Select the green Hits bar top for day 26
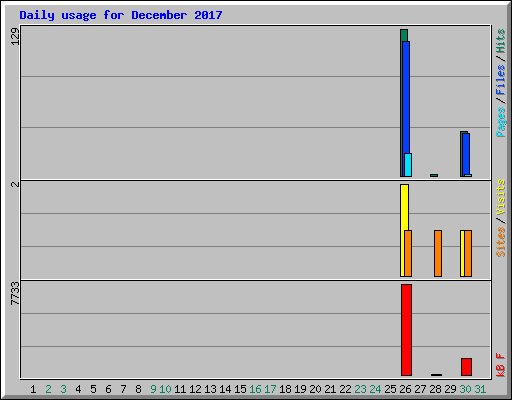Screen dimensions: 512x400 point(404,35)
